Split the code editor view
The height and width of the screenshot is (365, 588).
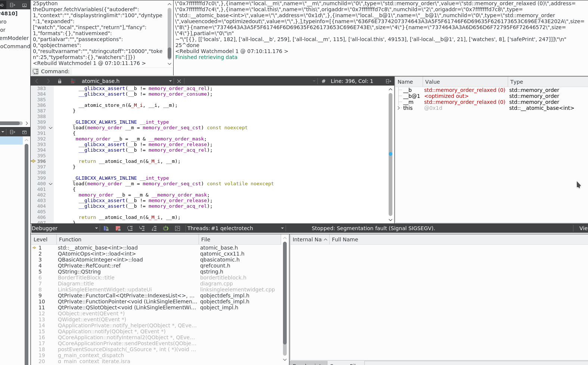(388, 81)
